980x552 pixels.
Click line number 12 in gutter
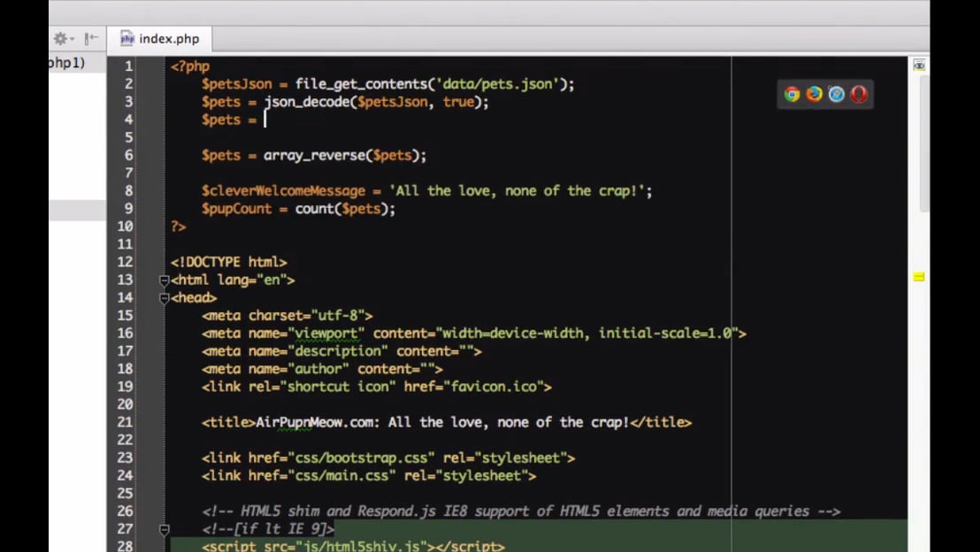point(125,262)
